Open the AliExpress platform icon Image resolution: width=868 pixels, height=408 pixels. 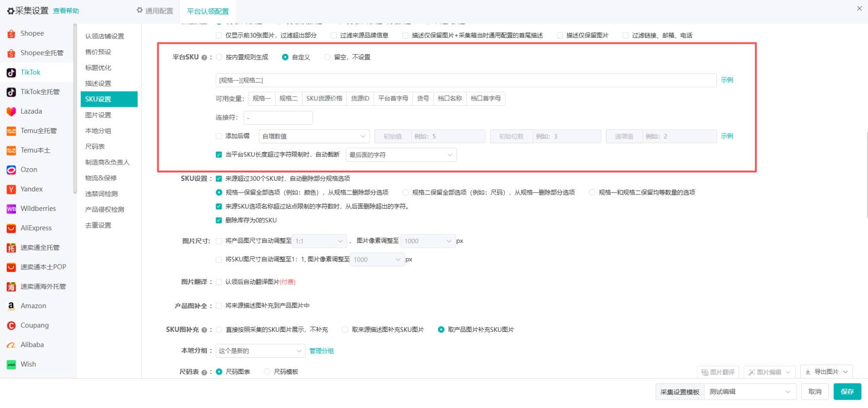coord(11,228)
